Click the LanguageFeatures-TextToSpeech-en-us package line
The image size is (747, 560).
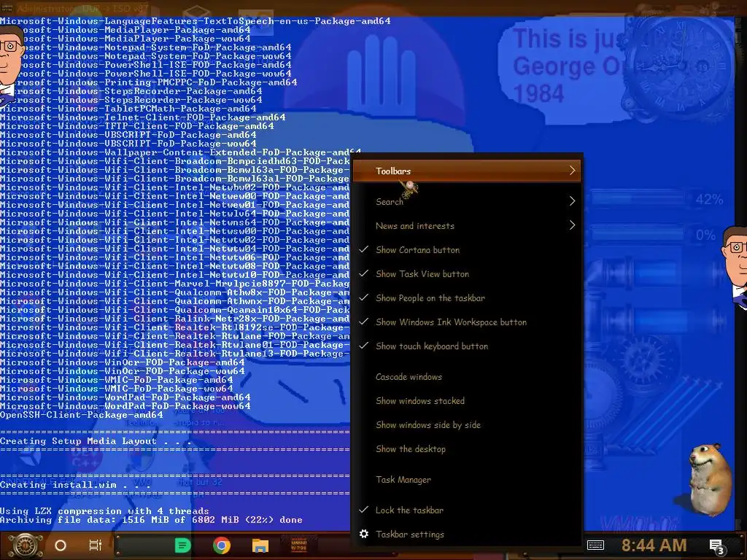196,21
